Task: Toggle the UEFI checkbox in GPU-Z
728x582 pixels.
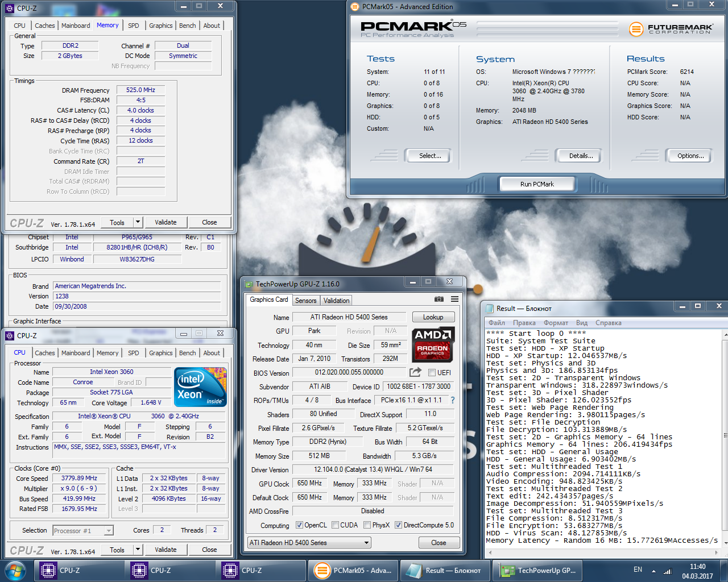Action: (432, 373)
